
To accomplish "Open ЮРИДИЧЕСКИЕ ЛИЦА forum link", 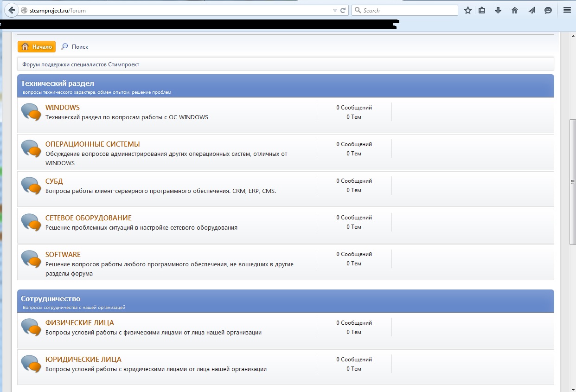I will click(x=83, y=360).
